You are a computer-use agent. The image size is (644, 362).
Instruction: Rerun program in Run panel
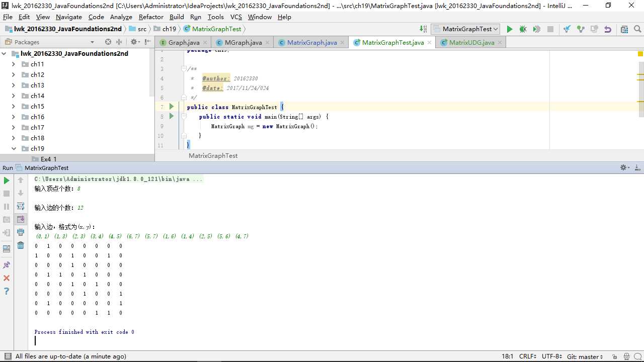[7, 180]
